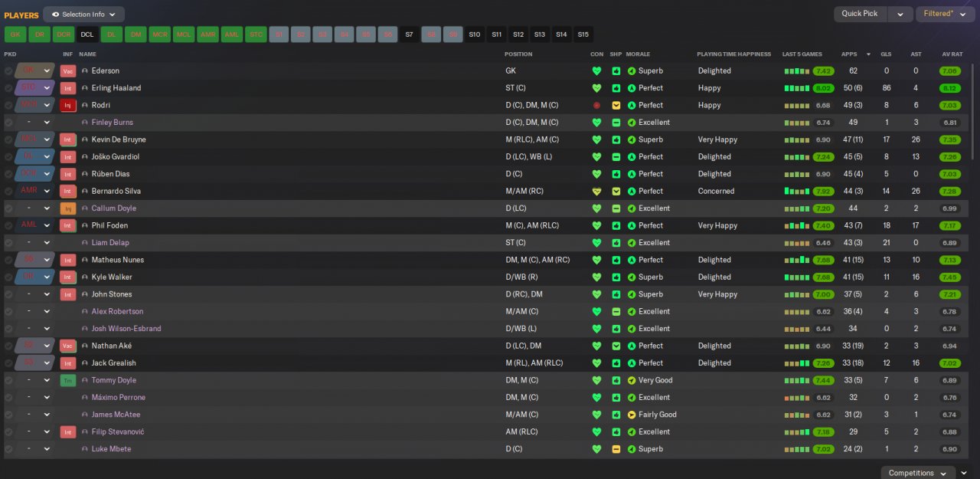
Task: Click the Quick Pick button
Action: [x=860, y=14]
